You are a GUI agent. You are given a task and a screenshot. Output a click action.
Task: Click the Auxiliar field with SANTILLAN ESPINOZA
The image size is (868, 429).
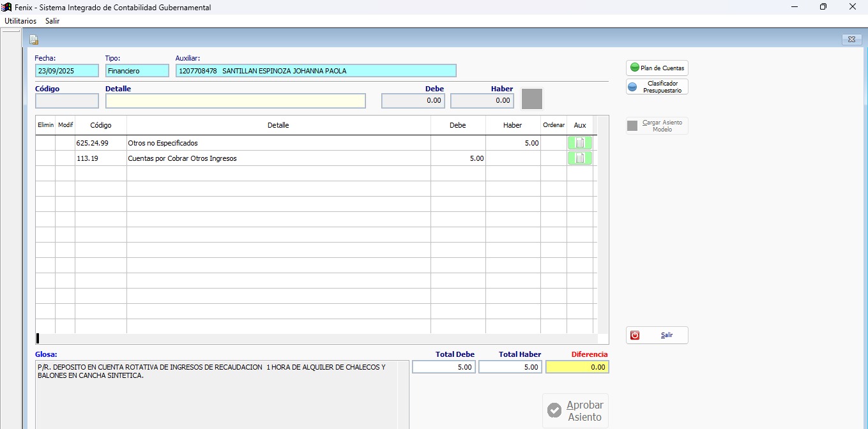(x=316, y=71)
